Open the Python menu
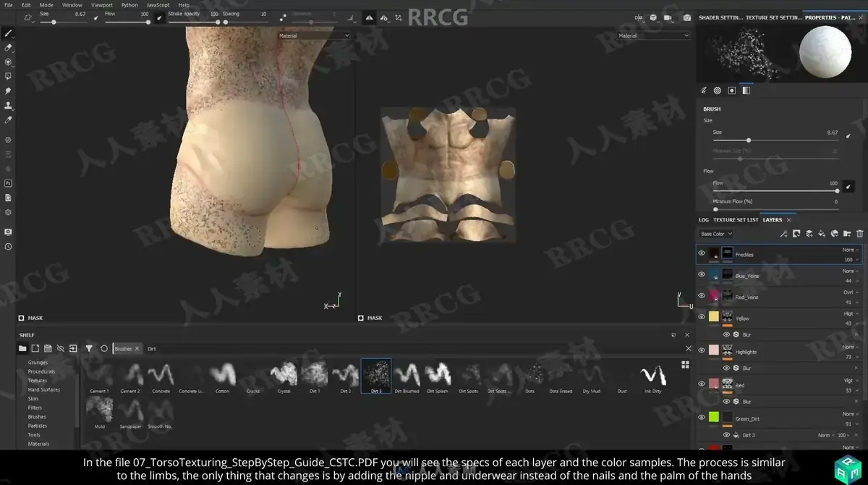 point(129,4)
